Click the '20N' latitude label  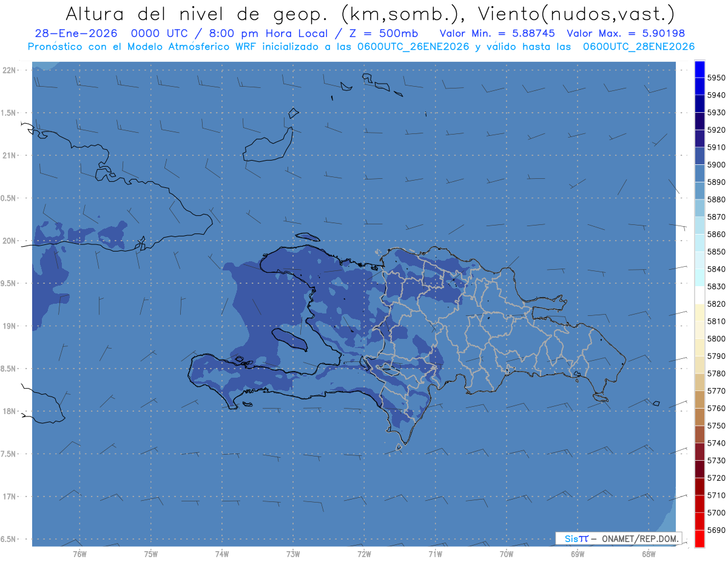(8, 241)
